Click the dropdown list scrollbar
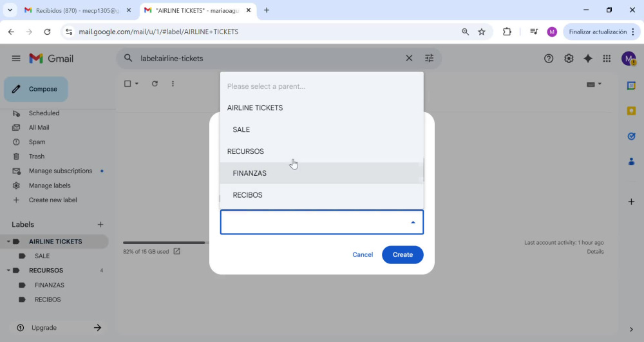This screenshot has height=342, width=644. tap(423, 171)
